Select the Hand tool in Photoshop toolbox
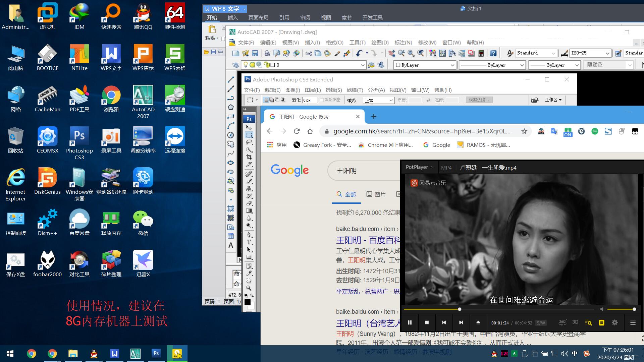Screen dimensions: 644x362 pos(249,281)
